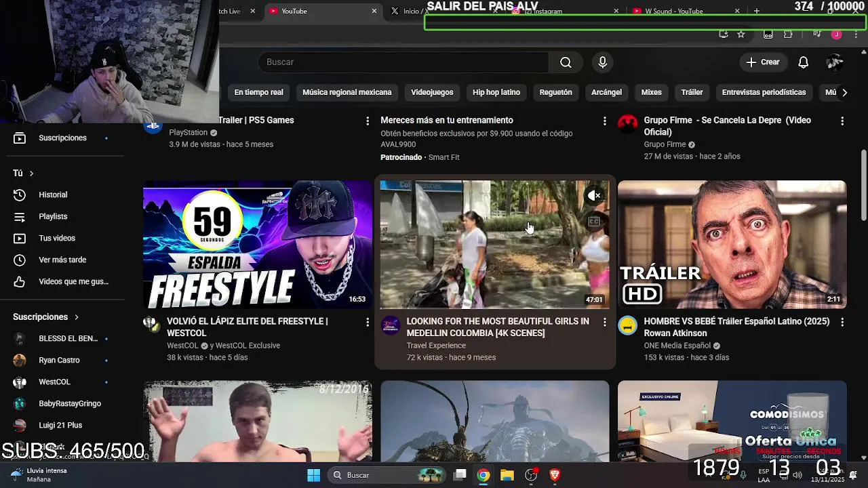Open the WestCOL subscription channel

62,382
